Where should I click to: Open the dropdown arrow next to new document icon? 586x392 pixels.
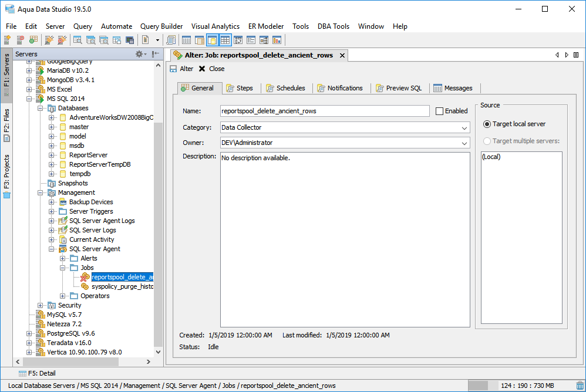(157, 40)
